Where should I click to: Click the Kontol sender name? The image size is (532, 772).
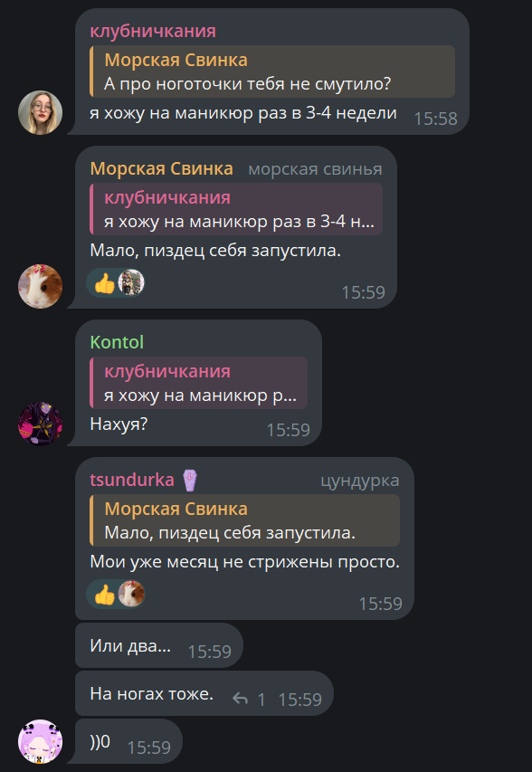(x=117, y=342)
